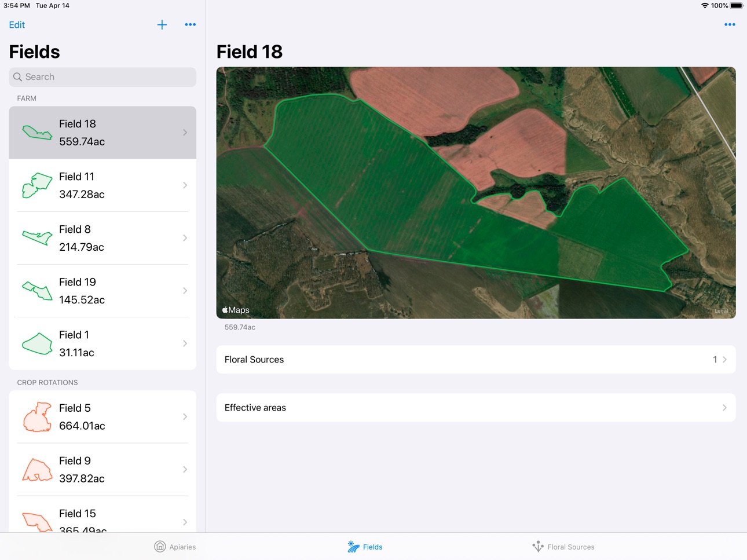Open the Legal link on map
Image resolution: width=747 pixels, height=560 pixels.
(721, 311)
